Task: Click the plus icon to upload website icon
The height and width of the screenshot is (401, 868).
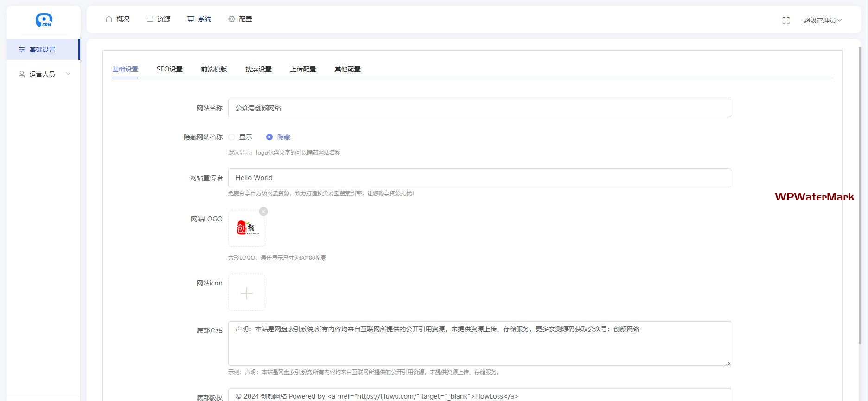Action: (247, 293)
